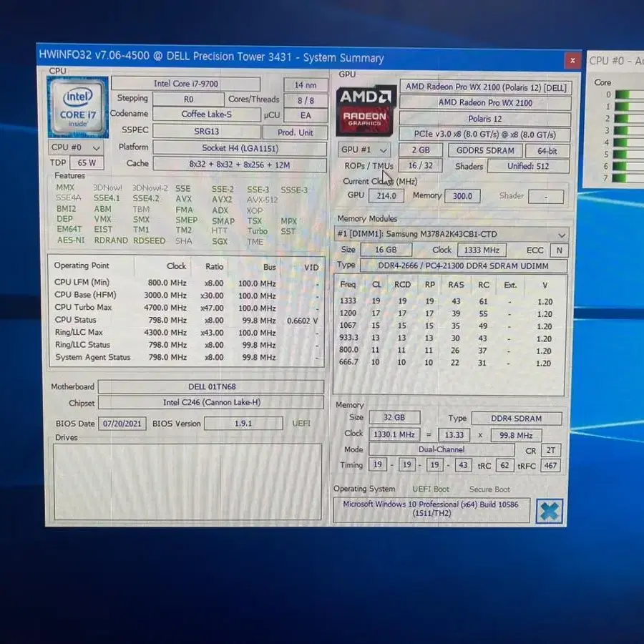Close the HWiNFO32 System Summary window
Screen dimensions: 644x644
tap(572, 61)
